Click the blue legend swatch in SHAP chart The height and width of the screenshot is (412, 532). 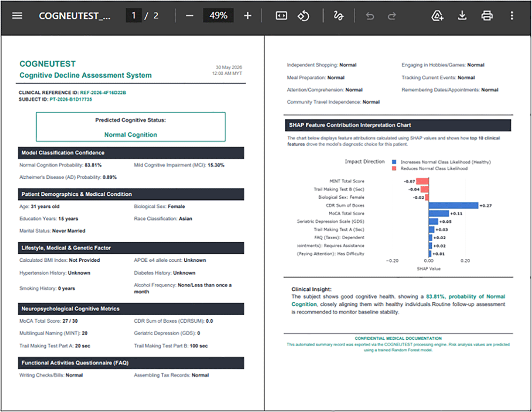coord(394,162)
